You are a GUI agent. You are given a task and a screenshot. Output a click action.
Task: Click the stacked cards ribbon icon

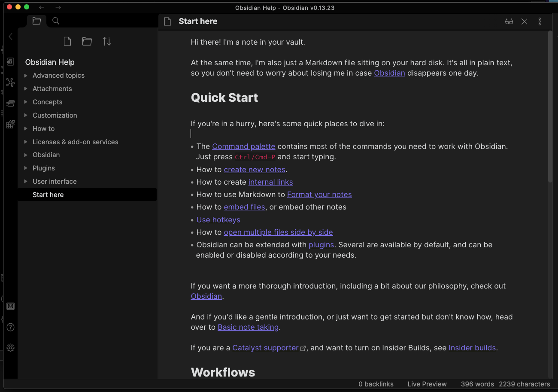coord(11,103)
